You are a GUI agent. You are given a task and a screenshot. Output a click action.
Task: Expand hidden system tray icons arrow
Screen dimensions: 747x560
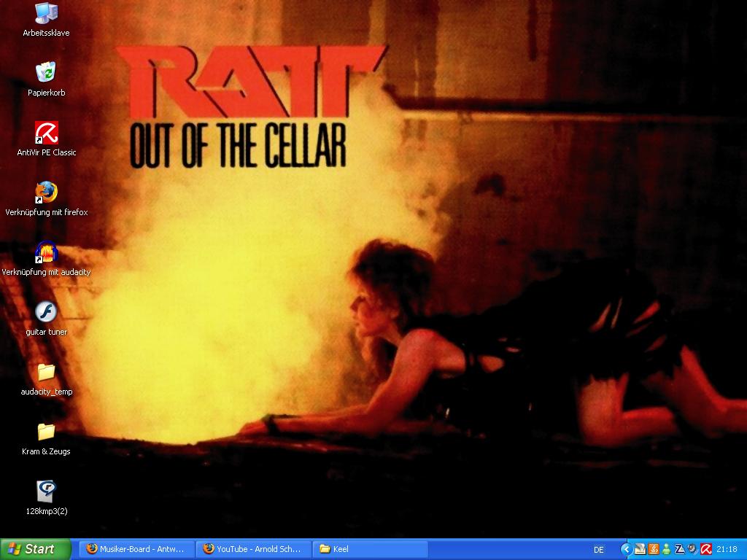point(627,550)
